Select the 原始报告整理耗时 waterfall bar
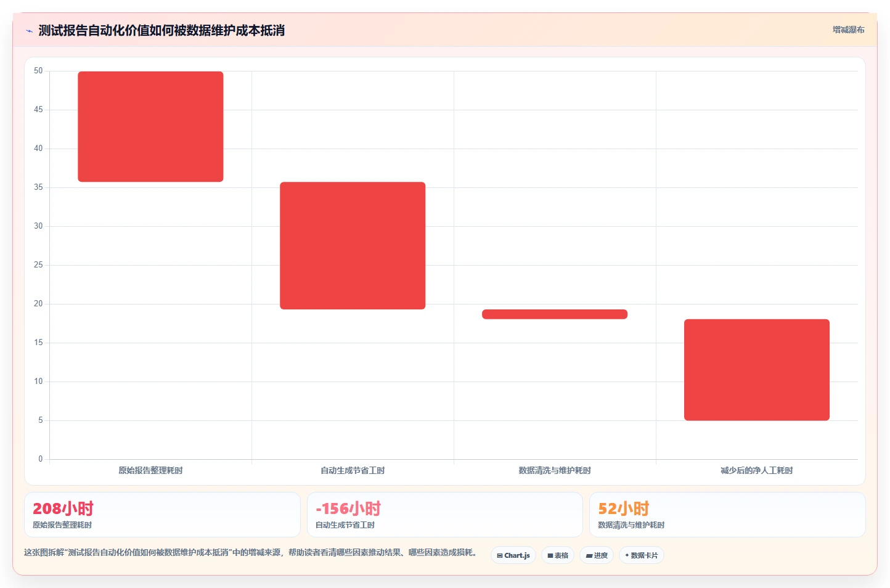The height and width of the screenshot is (588, 890). pos(150,126)
